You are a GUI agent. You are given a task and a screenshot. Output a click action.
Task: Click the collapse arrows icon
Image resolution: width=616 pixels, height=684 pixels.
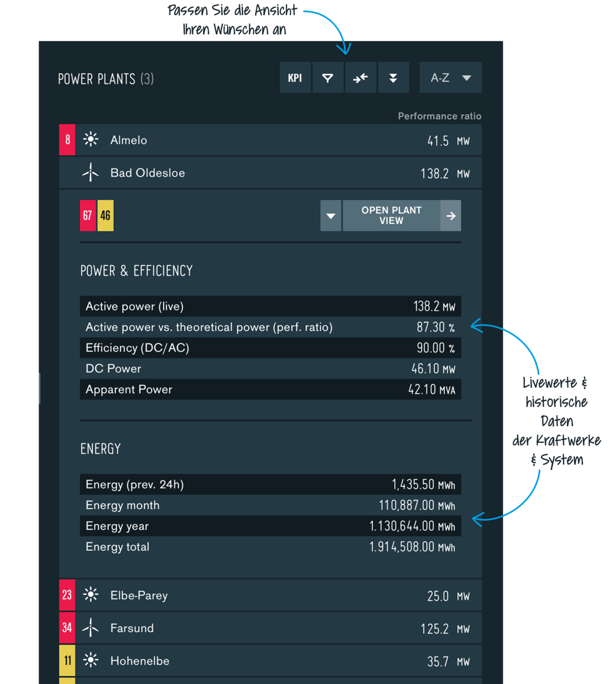tap(360, 78)
